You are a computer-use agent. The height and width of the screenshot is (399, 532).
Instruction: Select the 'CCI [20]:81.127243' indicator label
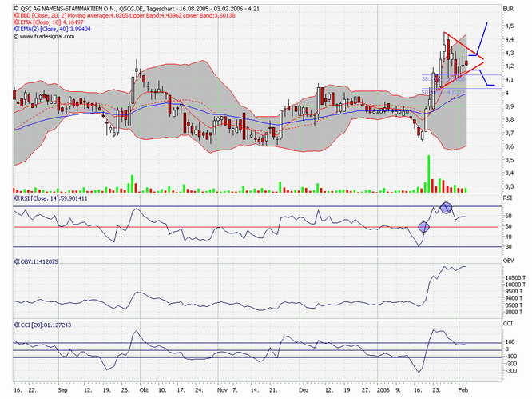pos(46,325)
